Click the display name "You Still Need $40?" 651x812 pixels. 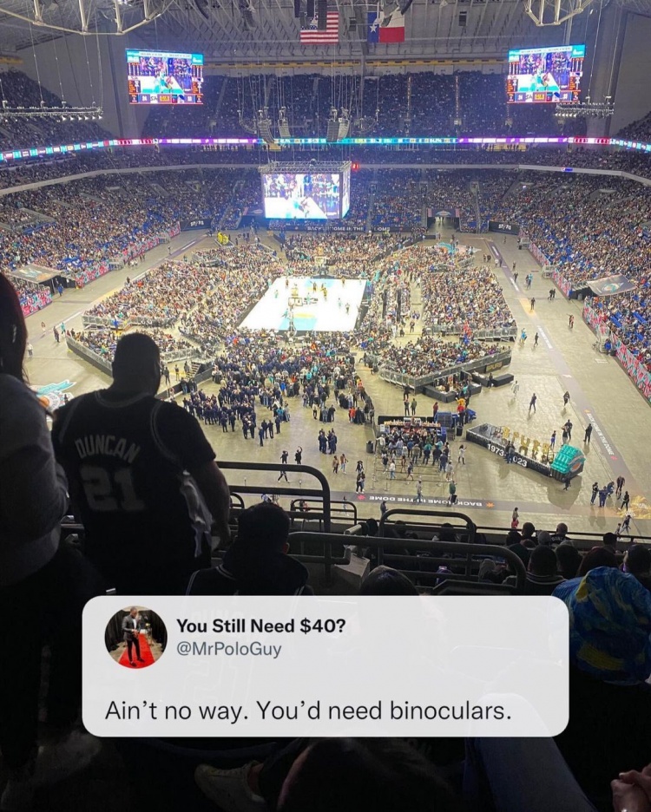point(260,625)
